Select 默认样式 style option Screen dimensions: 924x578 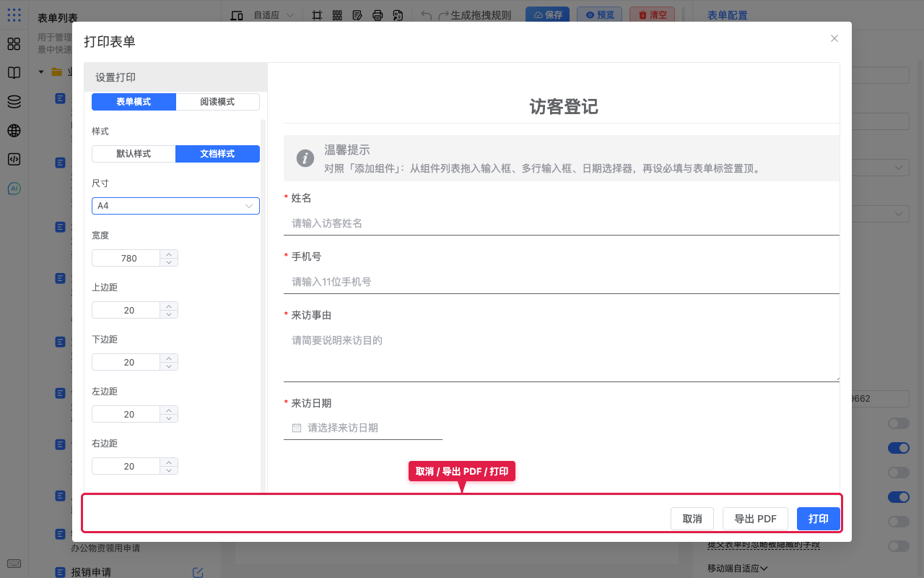coord(134,154)
